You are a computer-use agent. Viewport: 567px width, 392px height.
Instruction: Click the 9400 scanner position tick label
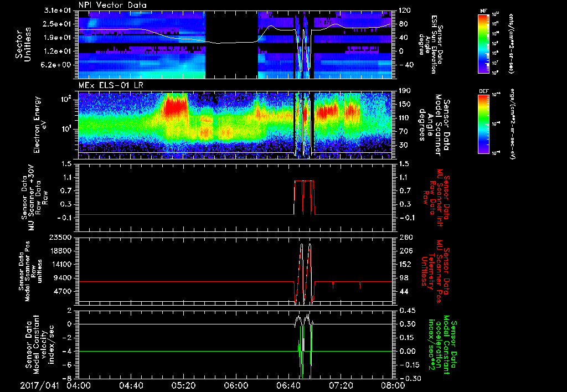(63, 278)
